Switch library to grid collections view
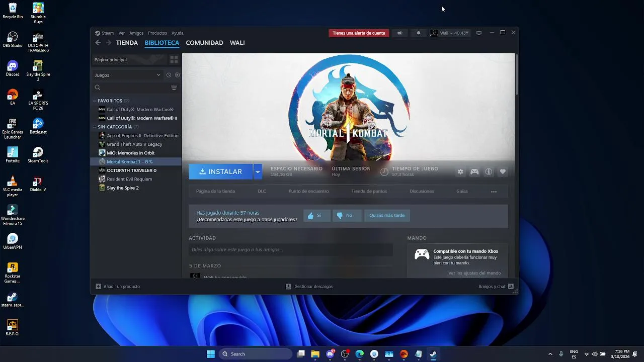 174,59
